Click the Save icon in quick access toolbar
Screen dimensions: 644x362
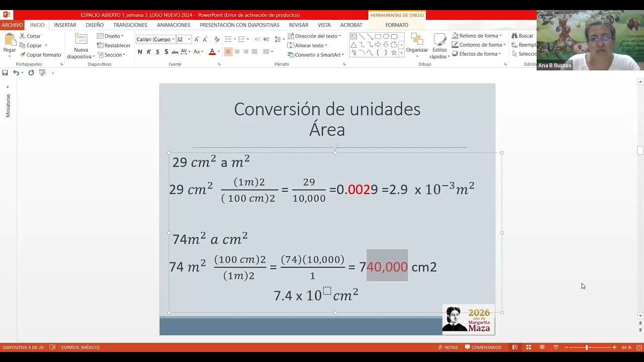pos(5,73)
